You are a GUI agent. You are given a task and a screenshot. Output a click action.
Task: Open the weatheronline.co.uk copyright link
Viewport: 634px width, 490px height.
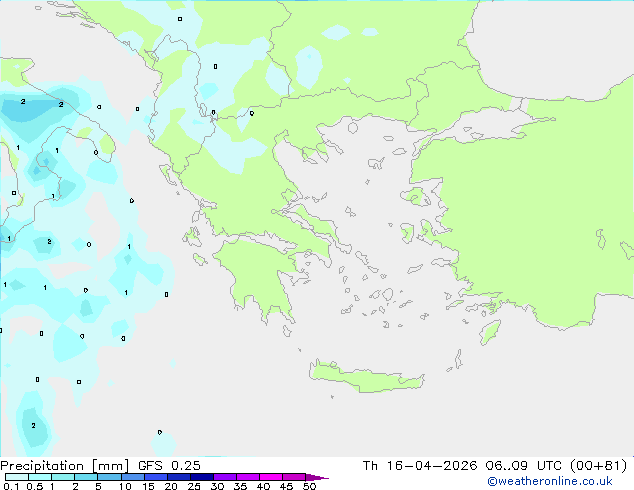550,481
